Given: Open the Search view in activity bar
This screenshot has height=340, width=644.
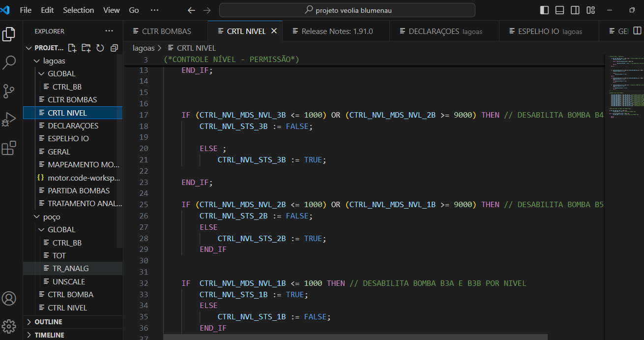Looking at the screenshot, I should click(9, 62).
